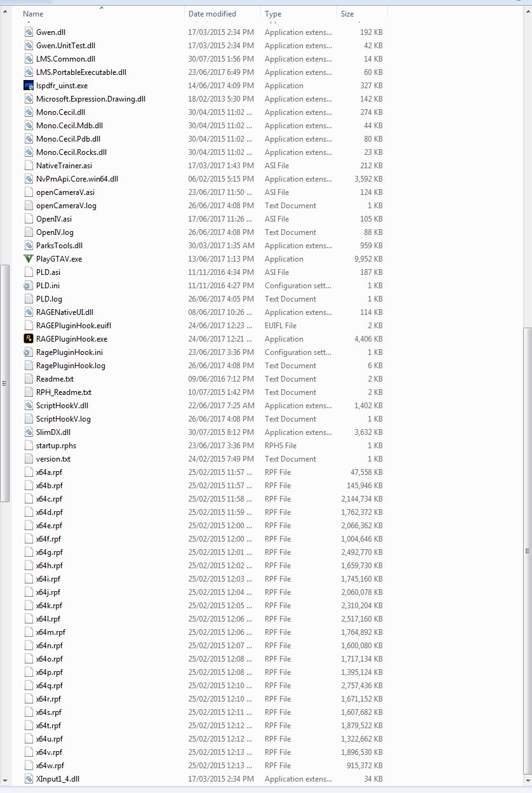Select the Mono.Cecil.Rocks.dll file name
This screenshot has height=793, width=532.
[x=72, y=152]
